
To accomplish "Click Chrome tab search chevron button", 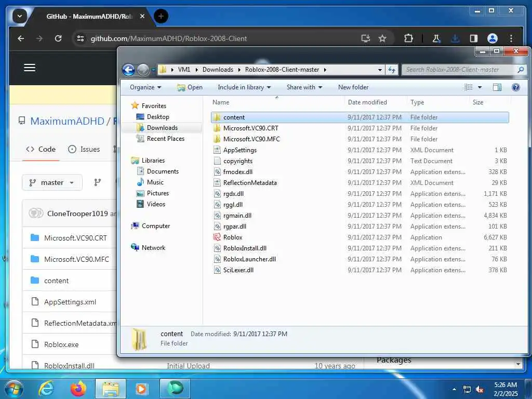I will pos(20,16).
